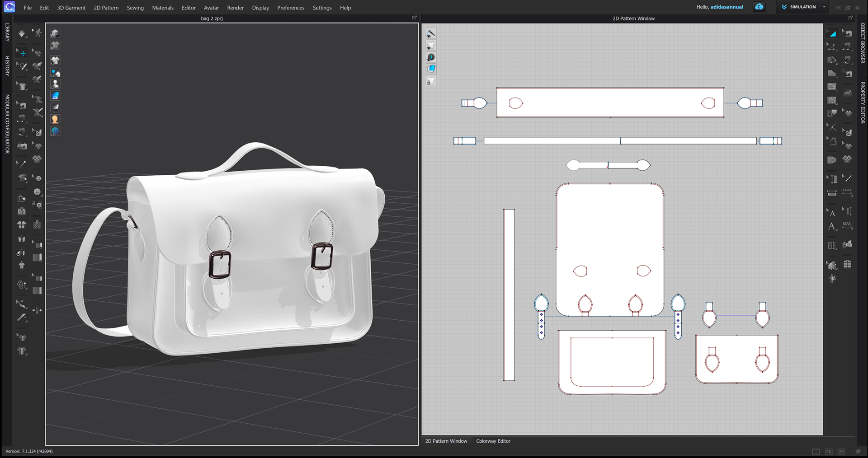Select the Seam Taping iron tool
This screenshot has width=868, height=458.
(848, 93)
